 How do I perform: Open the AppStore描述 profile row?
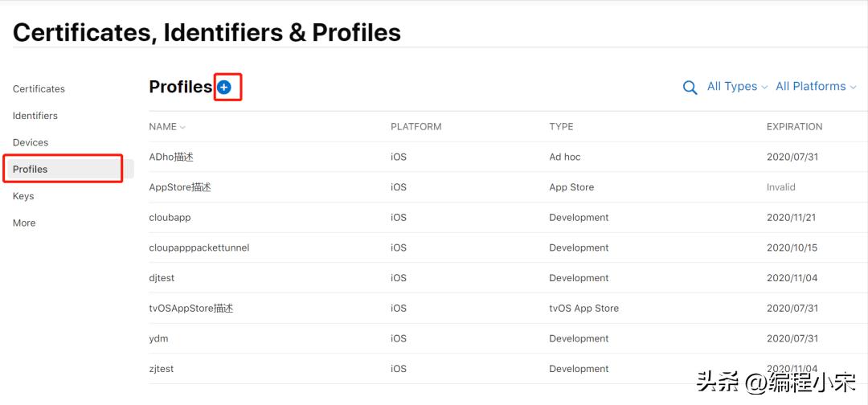(x=180, y=187)
